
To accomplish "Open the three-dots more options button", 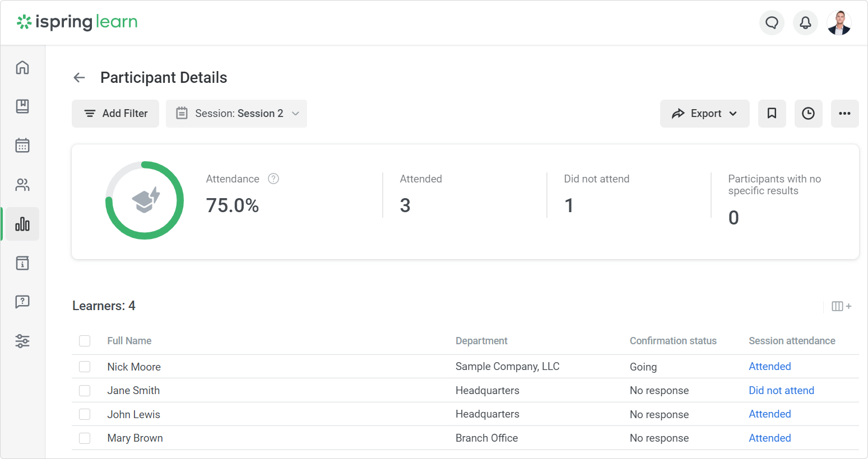I will pyautogui.click(x=845, y=114).
